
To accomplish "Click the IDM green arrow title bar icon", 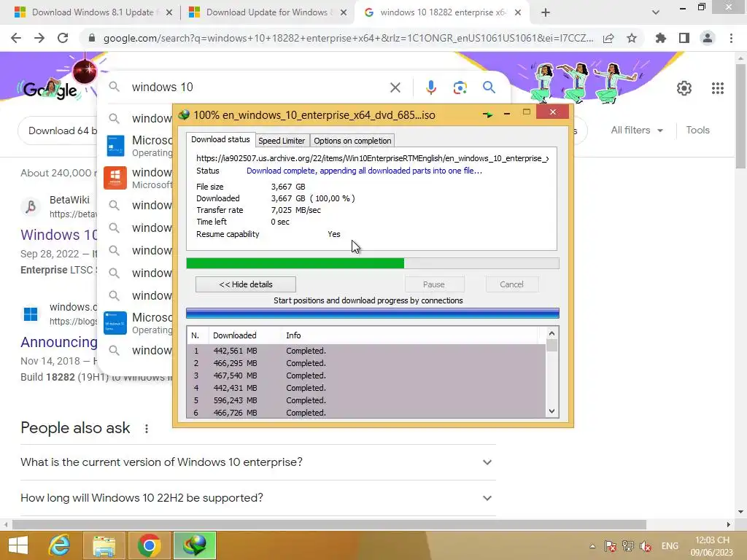I will tap(487, 114).
